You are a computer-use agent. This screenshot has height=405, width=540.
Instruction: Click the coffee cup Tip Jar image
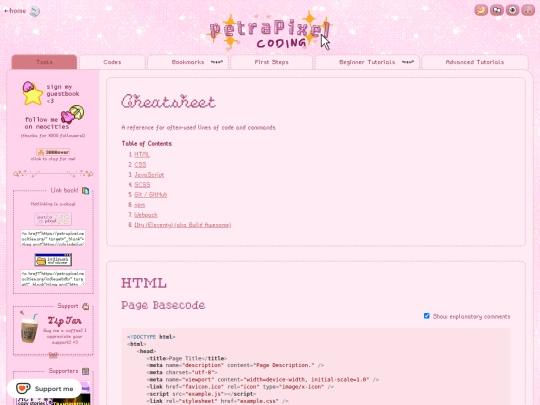(x=29, y=328)
